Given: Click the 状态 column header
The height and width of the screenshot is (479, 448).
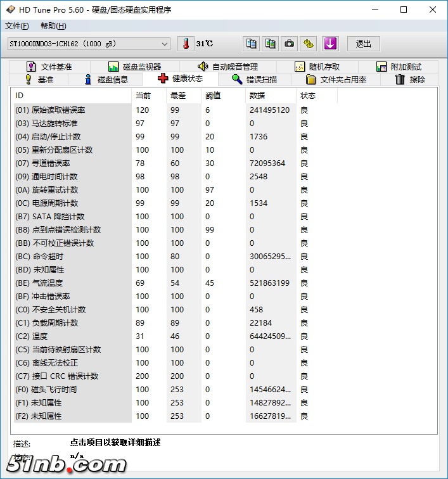Looking at the screenshot, I should pos(317,96).
